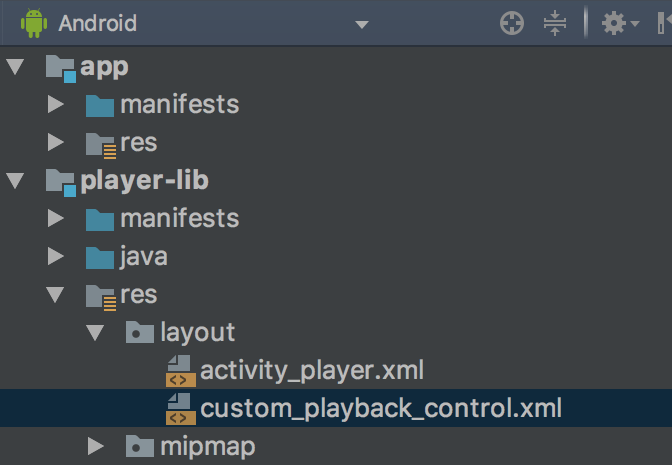This screenshot has width=672, height=465.
Task: Click the activity_player.xml layout file icon
Action: (x=181, y=371)
